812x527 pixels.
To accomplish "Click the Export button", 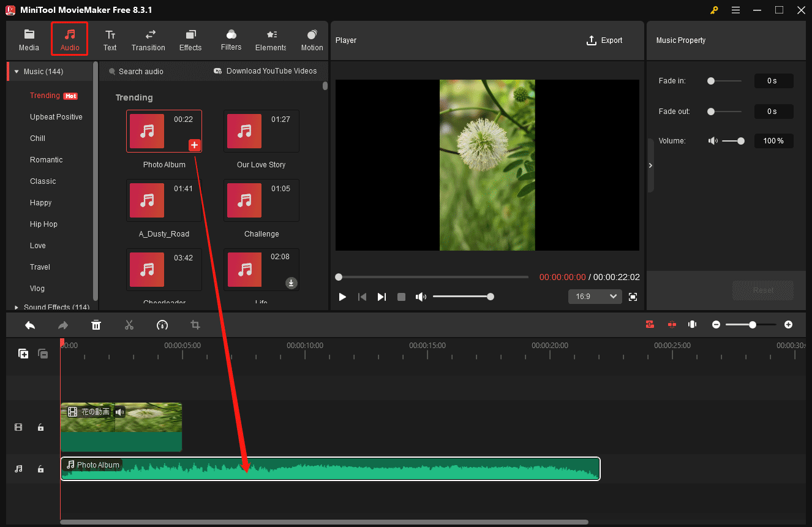I will [x=604, y=40].
